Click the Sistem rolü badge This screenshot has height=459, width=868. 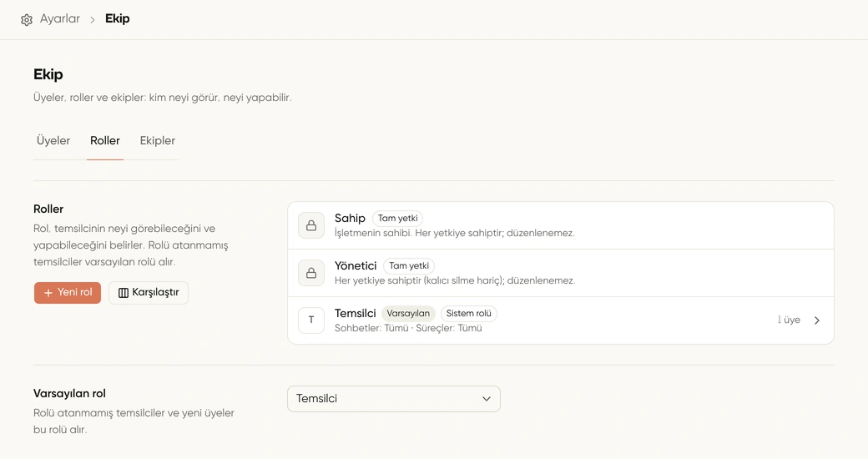click(469, 314)
